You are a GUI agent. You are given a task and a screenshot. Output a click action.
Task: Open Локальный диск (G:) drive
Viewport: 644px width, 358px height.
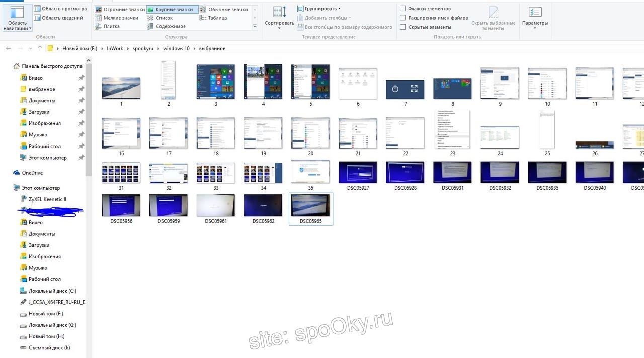[52, 325]
